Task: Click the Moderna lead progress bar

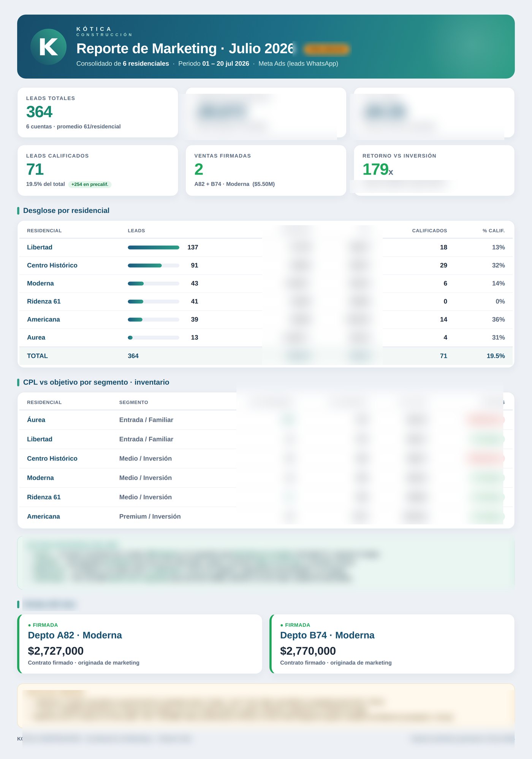Action: 154,284
